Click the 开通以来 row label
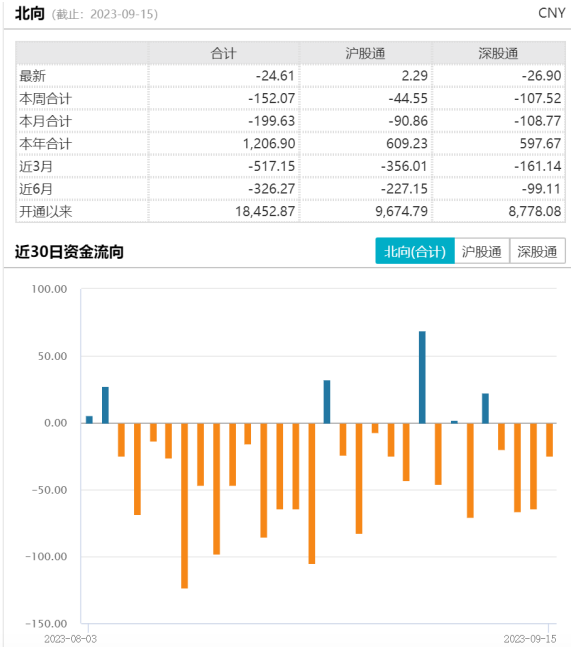 (x=45, y=212)
